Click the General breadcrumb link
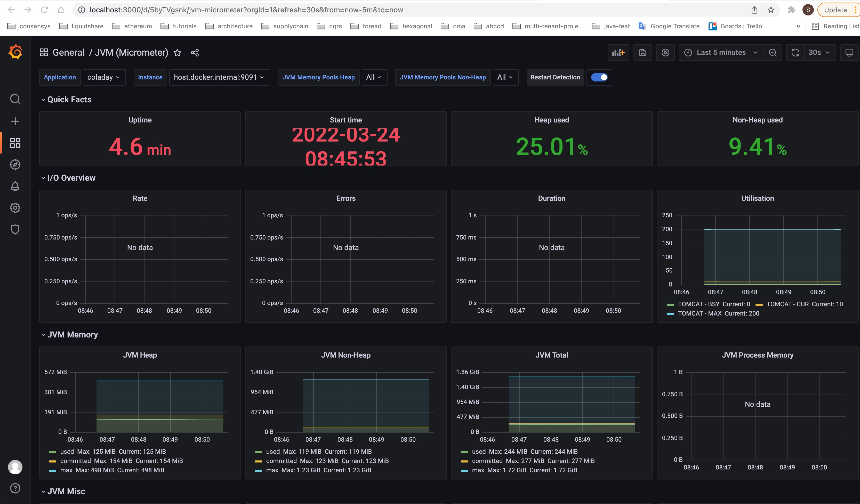Image resolution: width=860 pixels, height=504 pixels. pos(68,53)
